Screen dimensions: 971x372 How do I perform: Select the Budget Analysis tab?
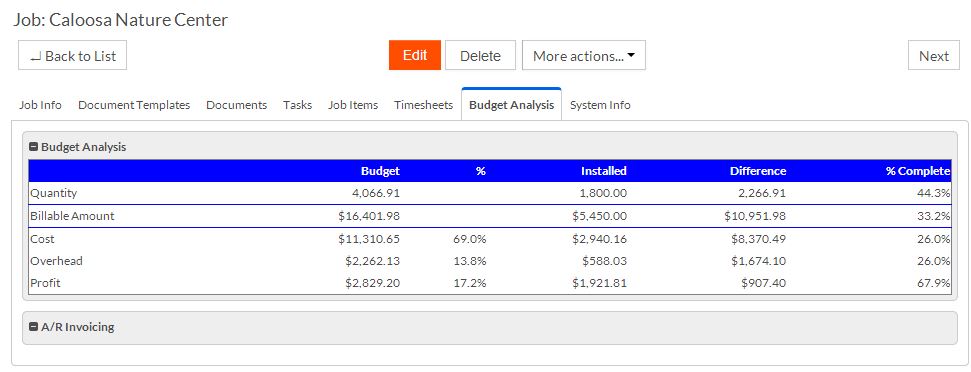point(512,105)
